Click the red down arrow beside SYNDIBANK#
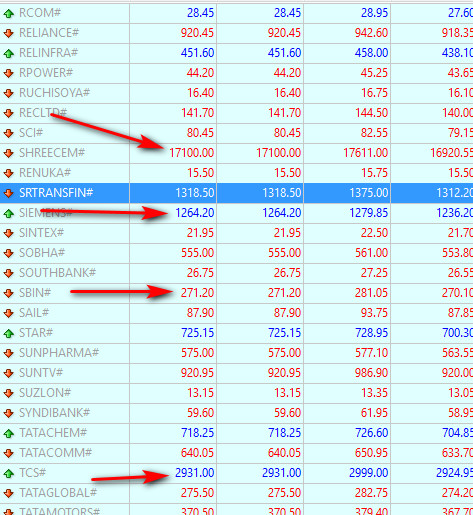Screen dimensions: 473x515 point(9,413)
